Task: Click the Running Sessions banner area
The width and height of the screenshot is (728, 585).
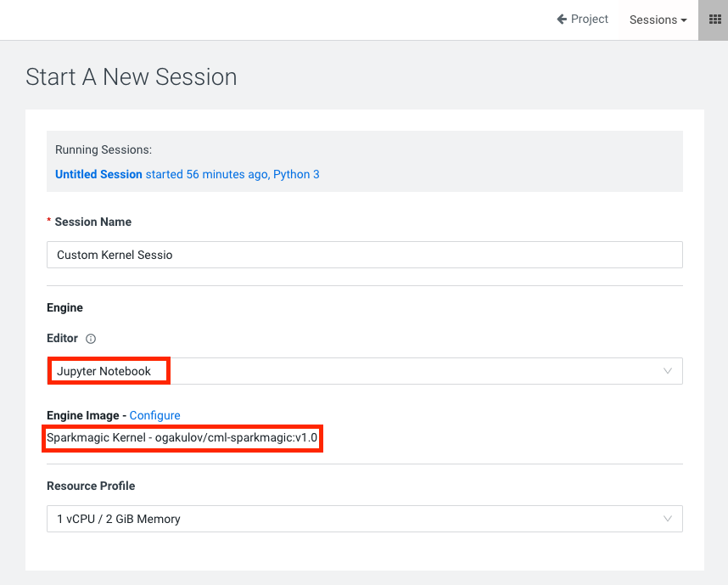Action: [365, 149]
